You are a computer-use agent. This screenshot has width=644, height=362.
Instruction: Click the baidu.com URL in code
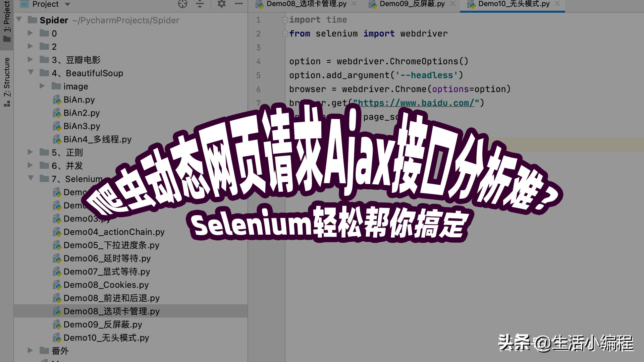[416, 103]
